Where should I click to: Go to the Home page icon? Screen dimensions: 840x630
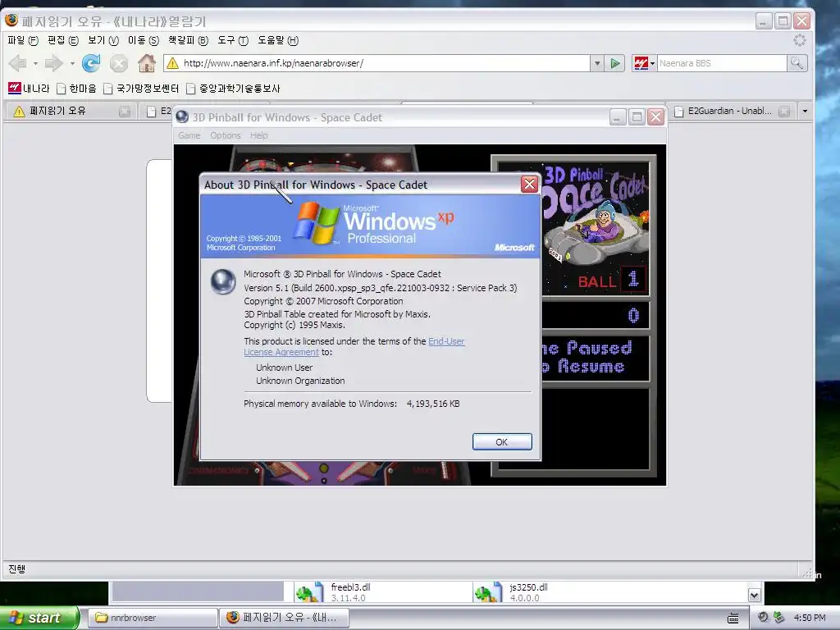coord(146,63)
